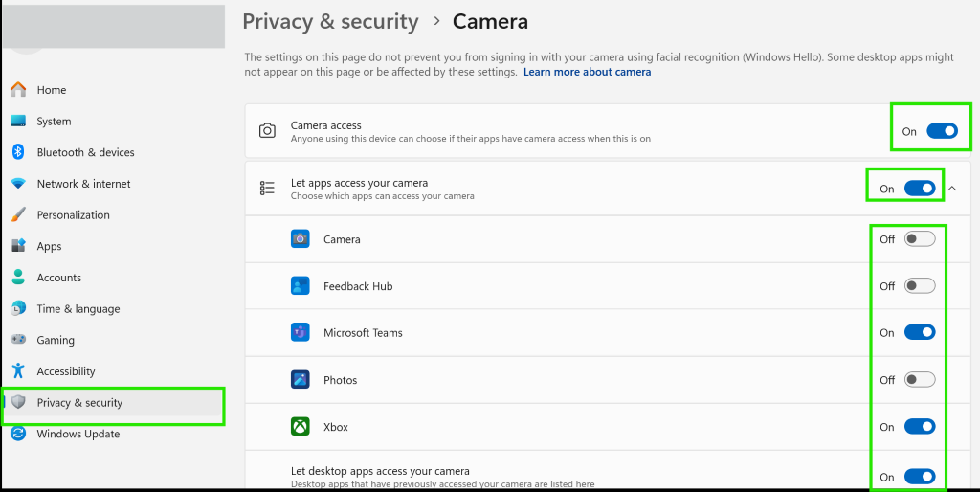980x492 pixels.
Task: Click the Accessibility icon in sidebar
Action: click(x=17, y=371)
